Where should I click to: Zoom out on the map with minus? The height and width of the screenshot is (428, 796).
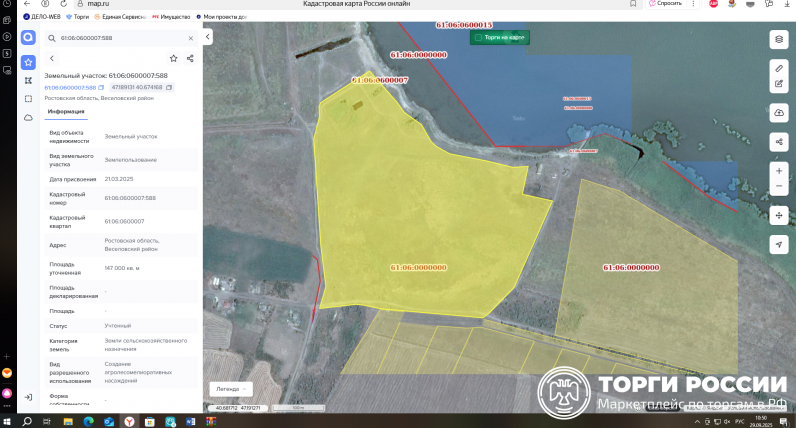[778, 187]
